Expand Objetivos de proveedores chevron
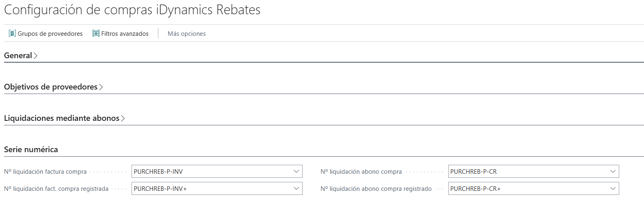Viewport: 644px width, 201px height. [101, 87]
